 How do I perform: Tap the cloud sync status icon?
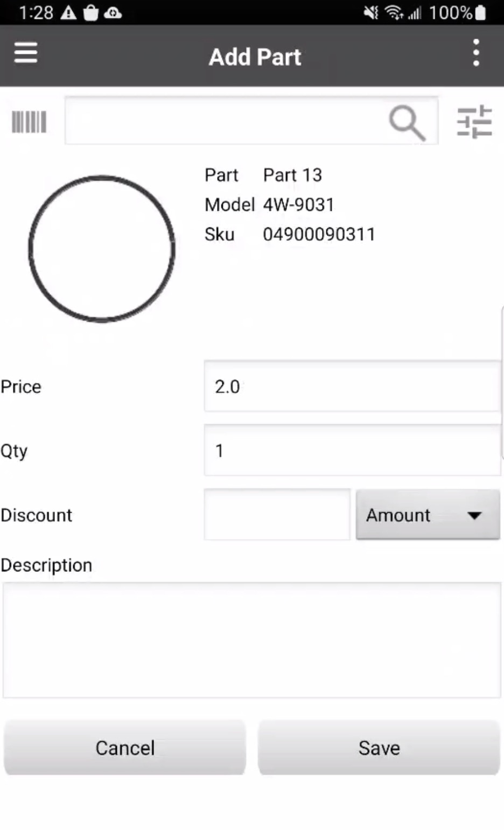(x=113, y=12)
